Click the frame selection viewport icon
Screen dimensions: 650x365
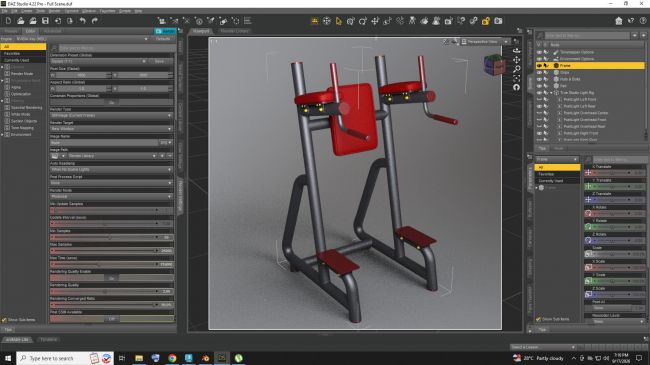(x=516, y=78)
